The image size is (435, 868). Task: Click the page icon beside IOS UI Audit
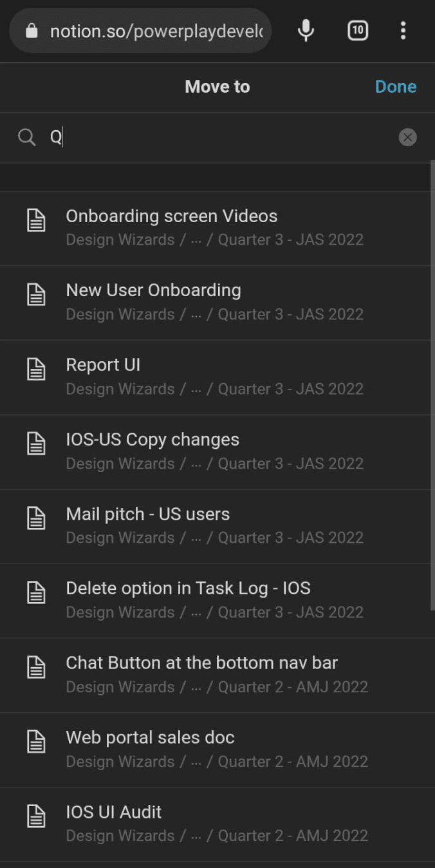[x=36, y=816]
